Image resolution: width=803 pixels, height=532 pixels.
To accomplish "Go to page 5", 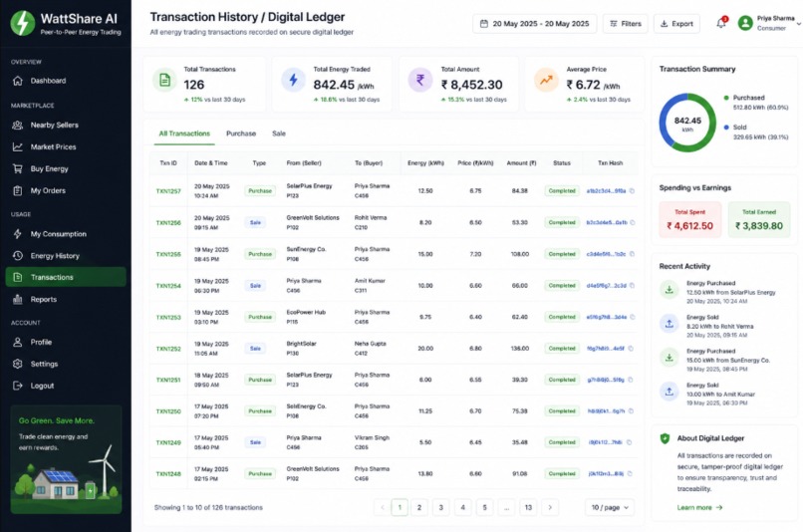I will point(484,507).
